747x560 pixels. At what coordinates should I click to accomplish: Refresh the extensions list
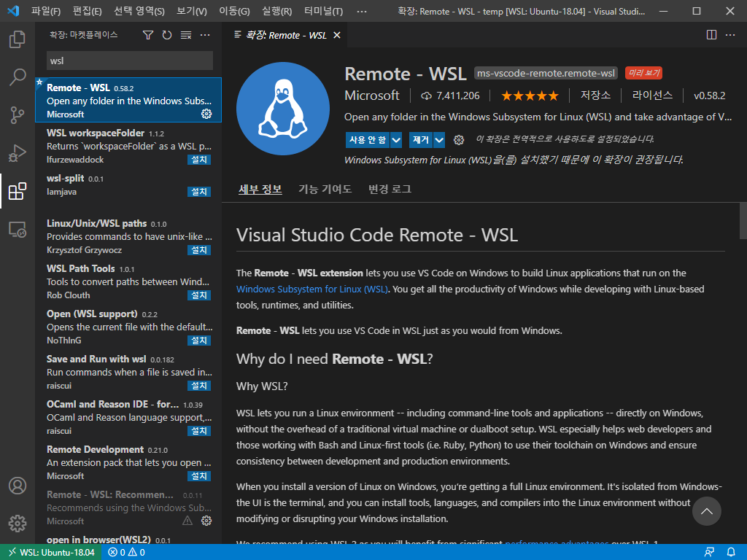[167, 35]
